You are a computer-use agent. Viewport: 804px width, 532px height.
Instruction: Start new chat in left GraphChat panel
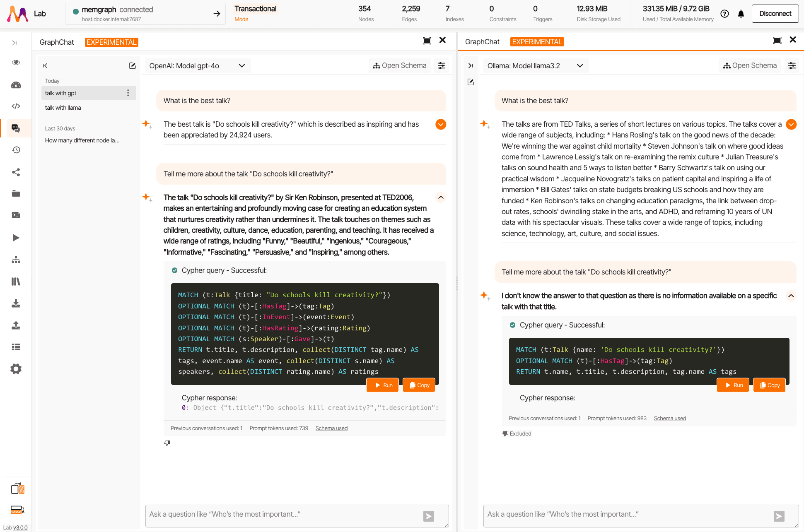click(x=133, y=66)
